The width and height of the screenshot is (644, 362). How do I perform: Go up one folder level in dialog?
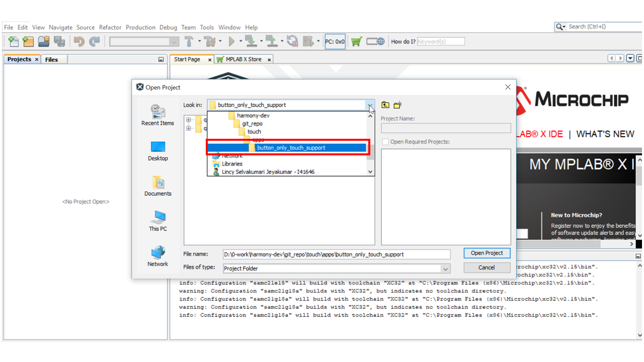[385, 105]
